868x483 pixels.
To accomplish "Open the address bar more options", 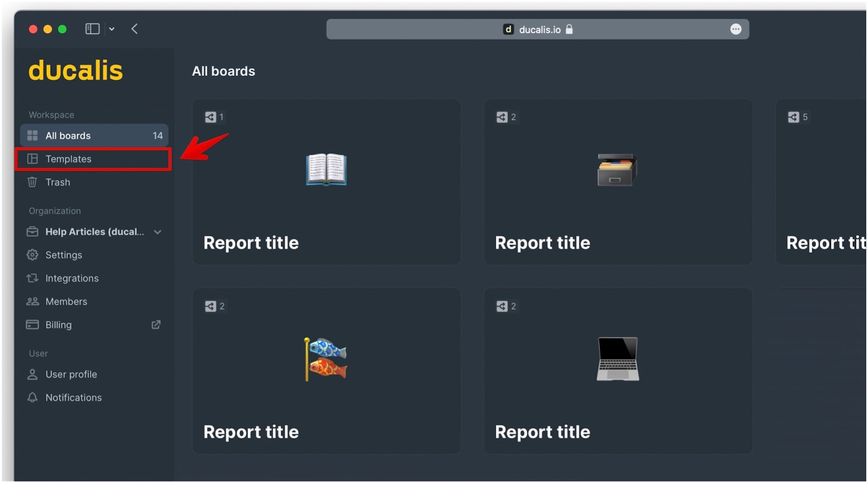I will pos(736,29).
